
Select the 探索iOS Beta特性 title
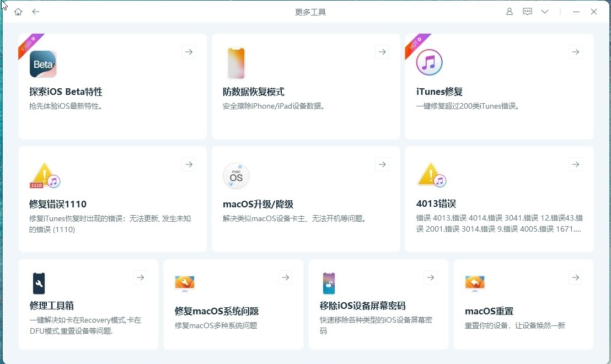pyautogui.click(x=66, y=92)
